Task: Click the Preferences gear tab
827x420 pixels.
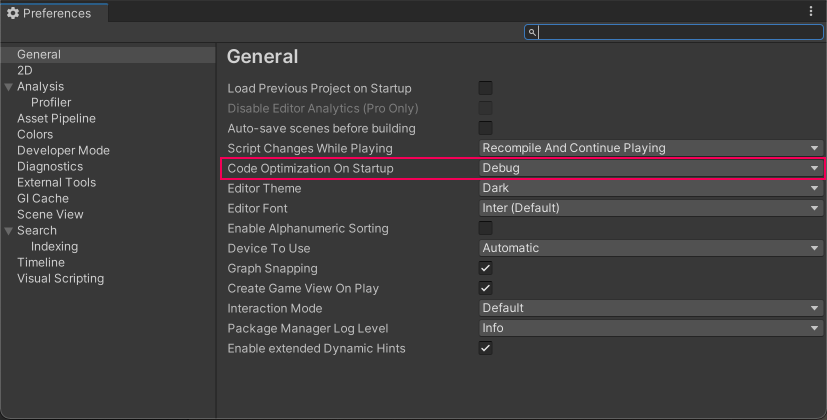Action: pos(50,13)
